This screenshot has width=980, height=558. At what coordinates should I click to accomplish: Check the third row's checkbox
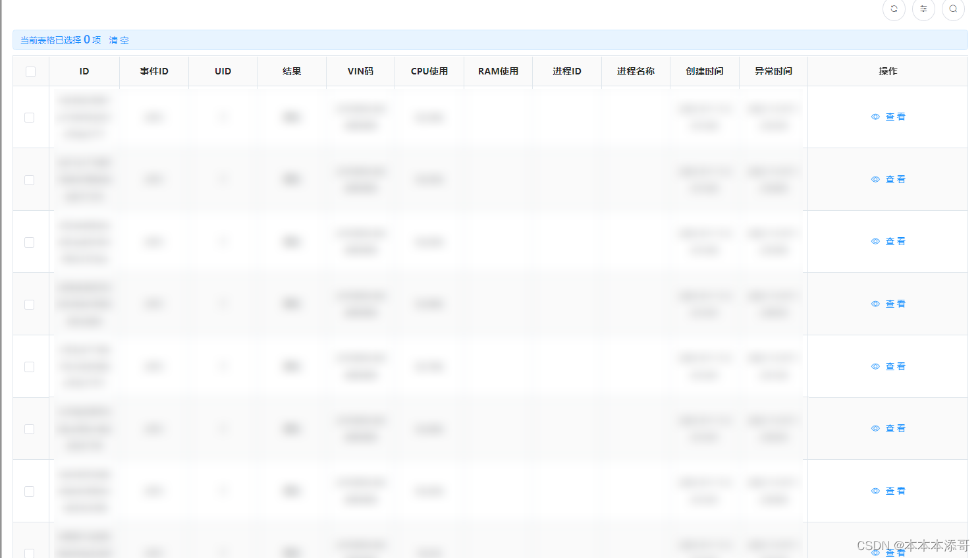(x=29, y=242)
